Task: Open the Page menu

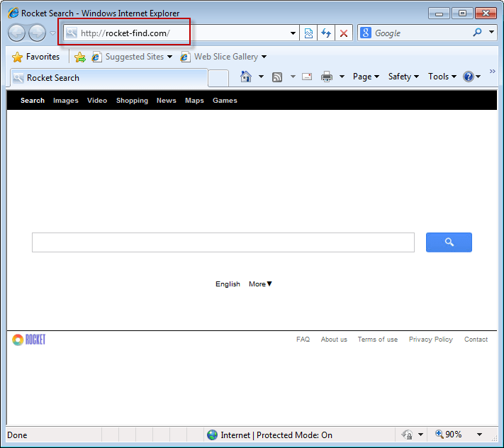Action: (x=366, y=77)
